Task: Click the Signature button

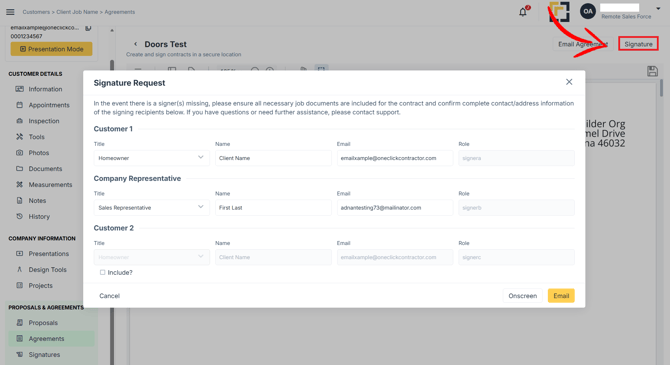Action: click(x=638, y=44)
